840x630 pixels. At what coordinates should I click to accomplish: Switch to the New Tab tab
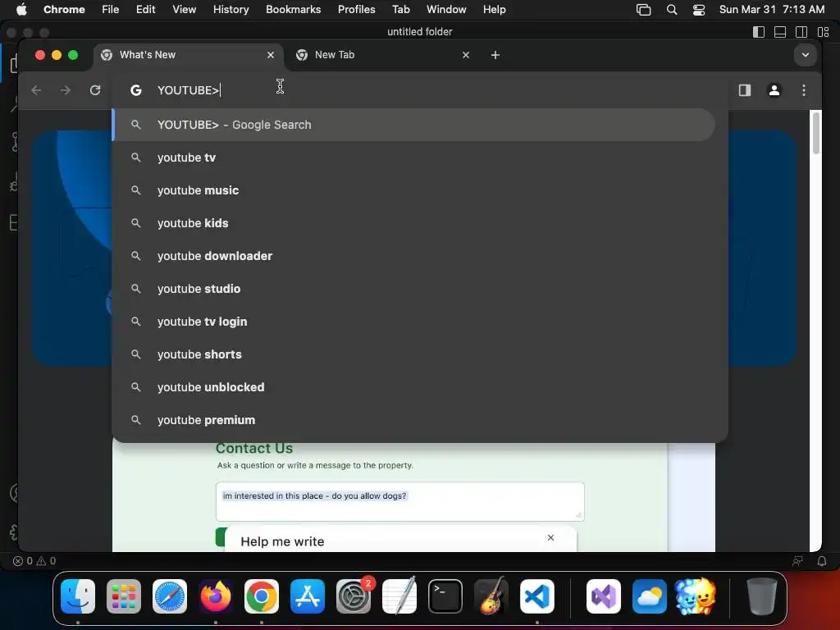click(382, 55)
